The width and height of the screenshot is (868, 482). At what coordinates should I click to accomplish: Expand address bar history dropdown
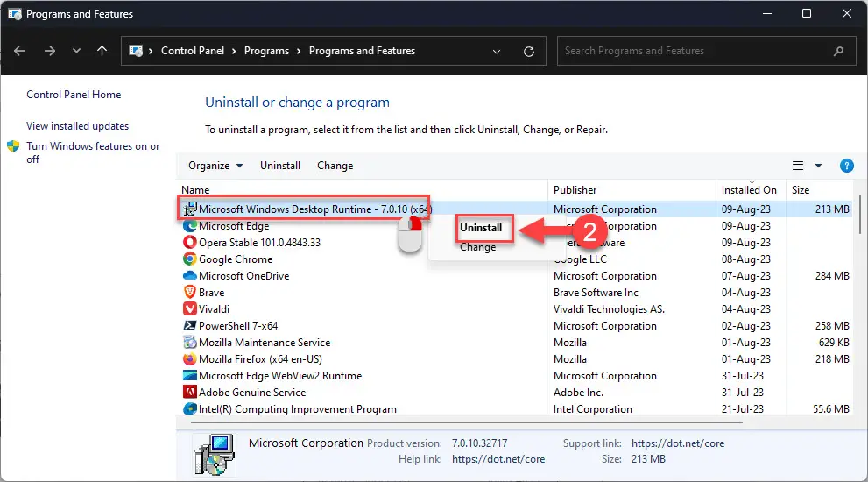pos(497,52)
